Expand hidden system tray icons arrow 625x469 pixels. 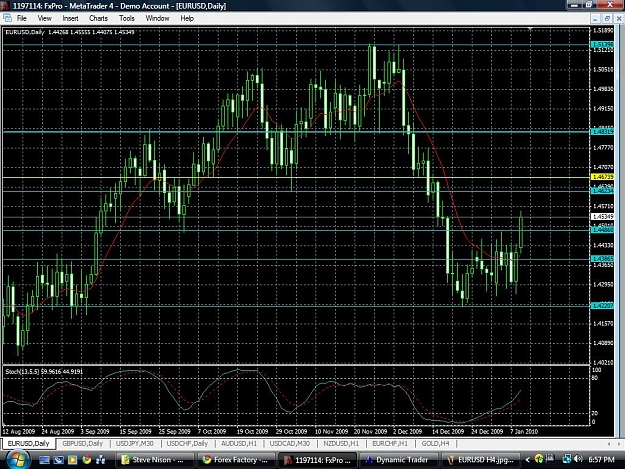point(527,460)
